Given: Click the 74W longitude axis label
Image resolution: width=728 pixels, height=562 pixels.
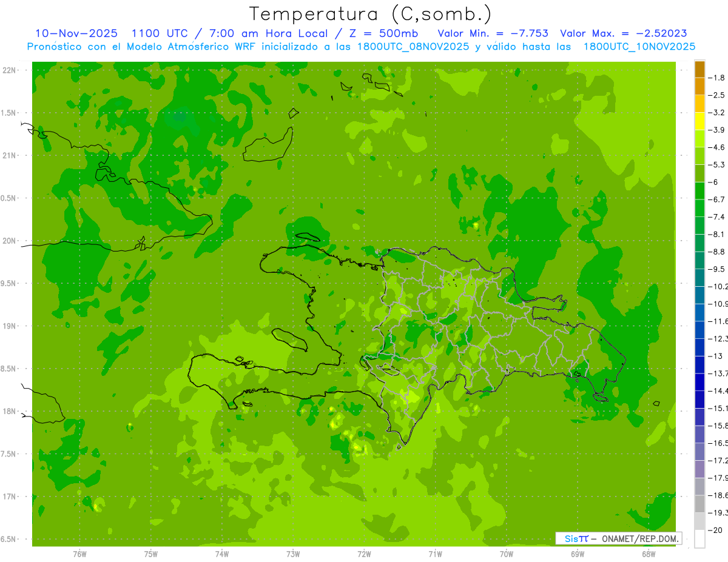Looking at the screenshot, I should [222, 554].
